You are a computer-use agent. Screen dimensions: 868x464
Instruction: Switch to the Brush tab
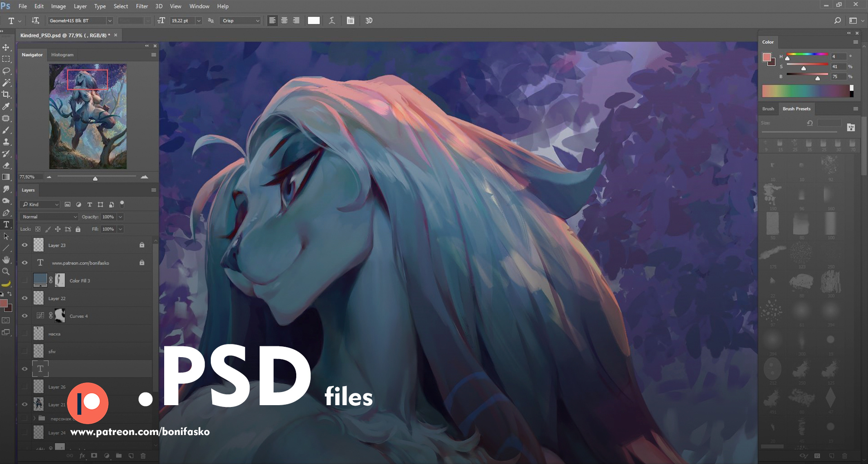768,109
